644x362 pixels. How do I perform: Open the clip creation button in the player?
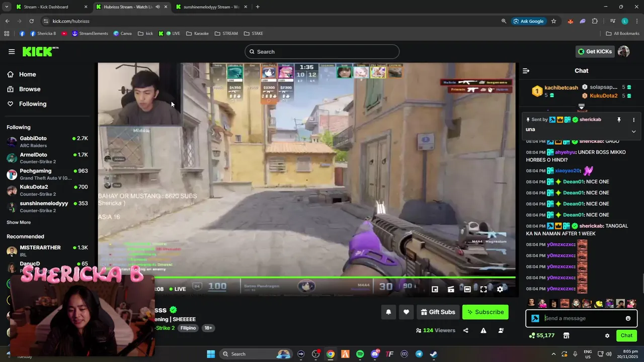coord(451,289)
